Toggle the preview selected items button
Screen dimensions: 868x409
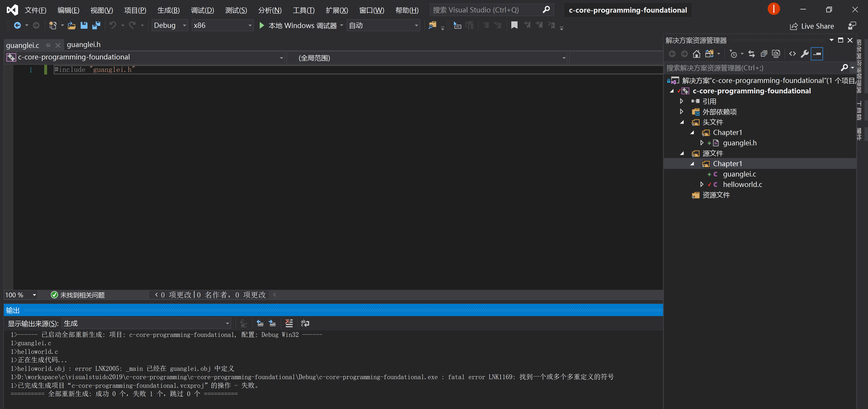click(x=817, y=54)
